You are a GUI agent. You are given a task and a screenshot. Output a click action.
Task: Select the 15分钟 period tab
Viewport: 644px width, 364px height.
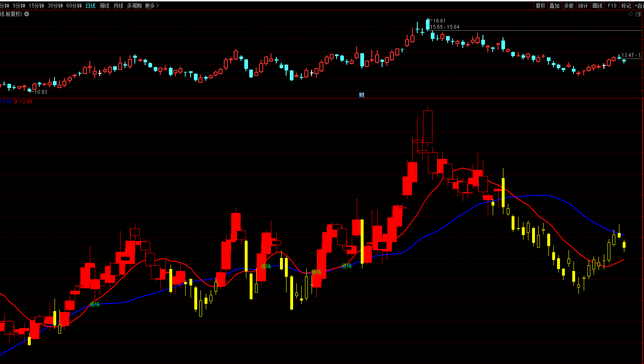[36, 6]
